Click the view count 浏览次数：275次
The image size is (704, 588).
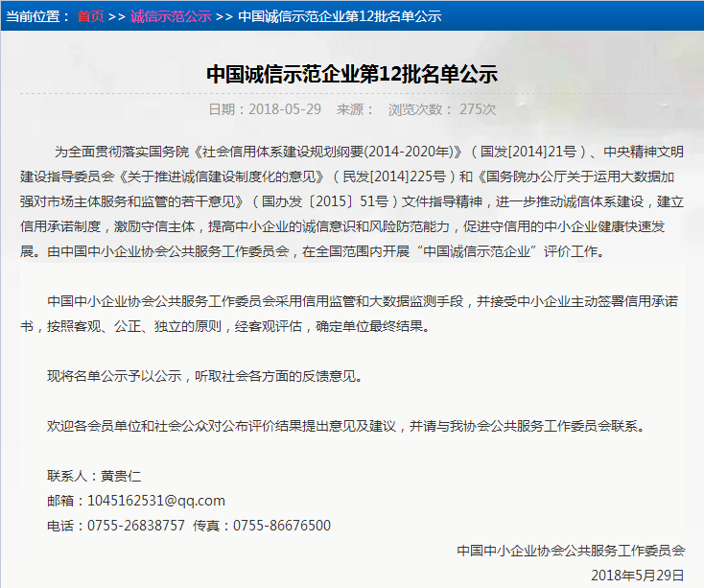442,109
